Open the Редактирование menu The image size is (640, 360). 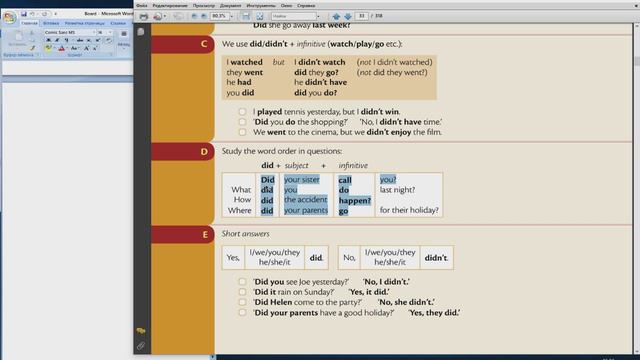(170, 6)
